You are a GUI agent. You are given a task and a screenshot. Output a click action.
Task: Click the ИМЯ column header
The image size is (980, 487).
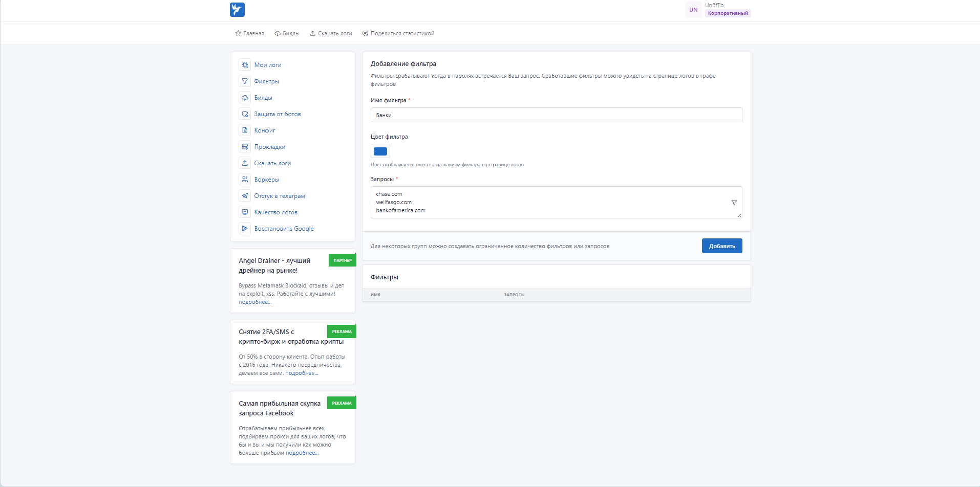[x=375, y=295]
